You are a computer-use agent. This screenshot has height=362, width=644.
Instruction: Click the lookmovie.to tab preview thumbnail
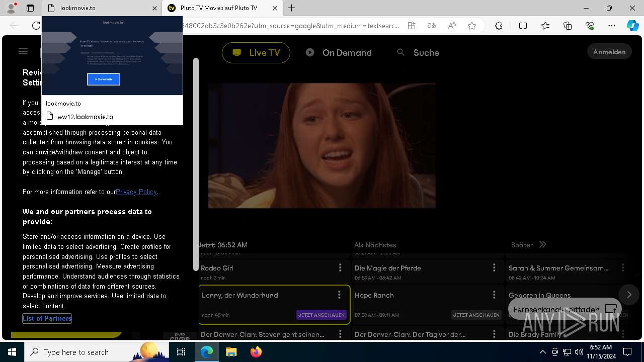pos(112,55)
